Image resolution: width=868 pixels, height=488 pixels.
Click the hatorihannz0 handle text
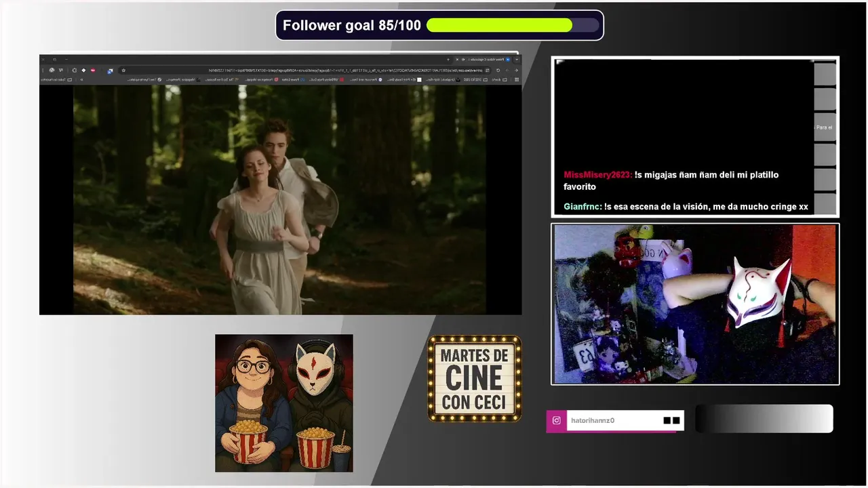pyautogui.click(x=593, y=421)
